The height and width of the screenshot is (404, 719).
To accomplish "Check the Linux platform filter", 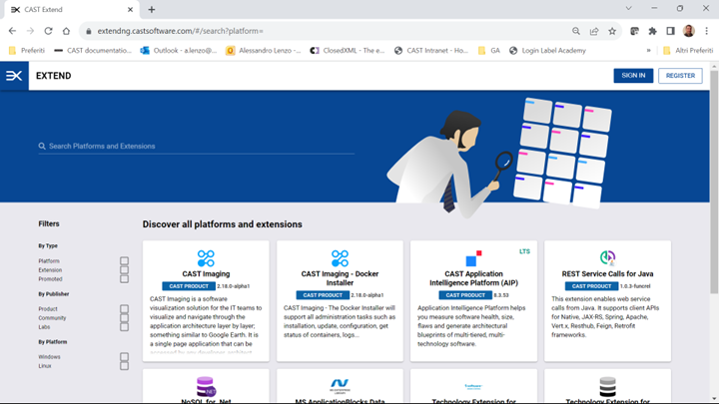I will point(124,366).
